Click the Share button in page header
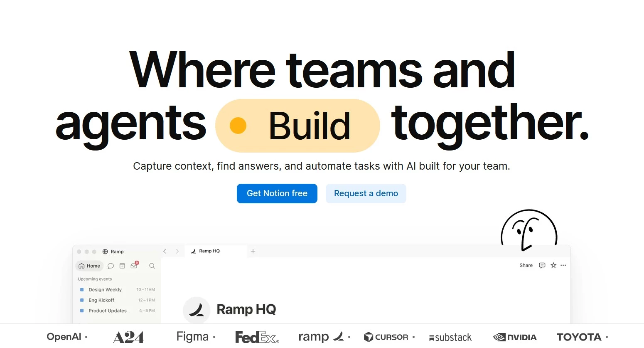Image resolution: width=644 pixels, height=348 pixels. [526, 265]
